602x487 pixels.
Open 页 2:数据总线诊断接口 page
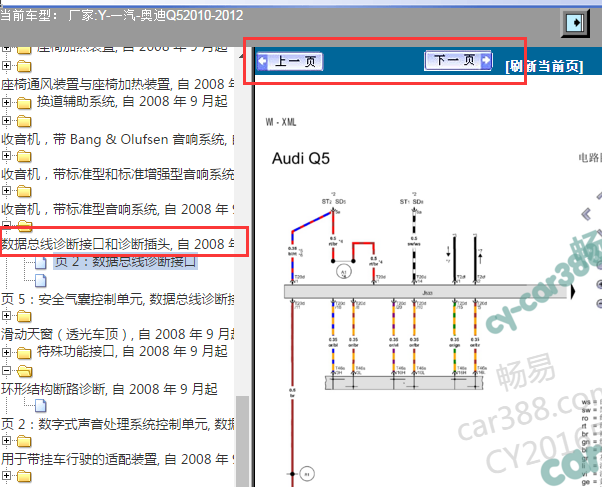125,262
